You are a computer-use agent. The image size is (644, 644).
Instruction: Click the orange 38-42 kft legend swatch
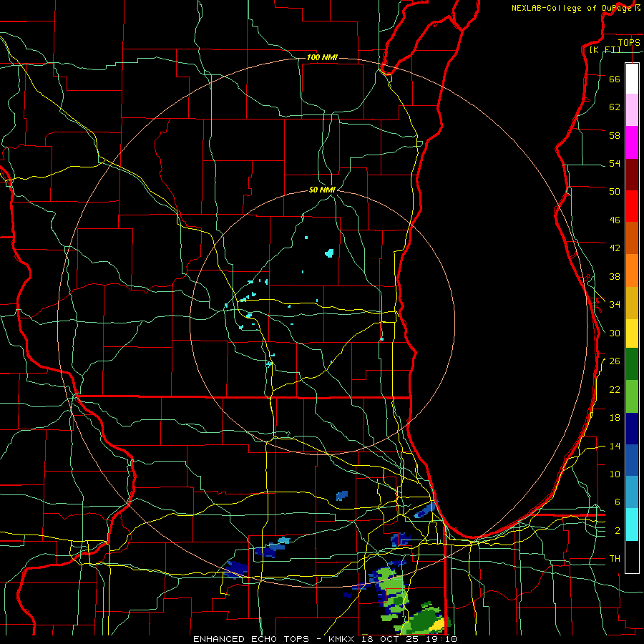632,270
